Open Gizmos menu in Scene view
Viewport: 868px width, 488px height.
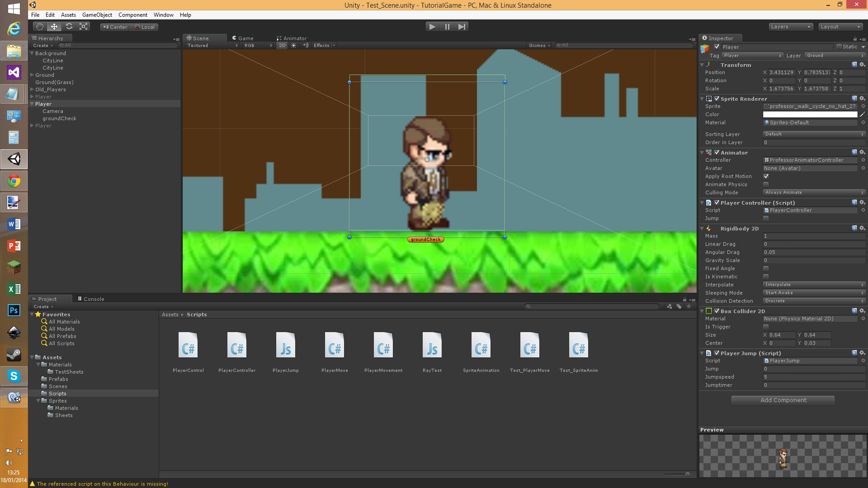click(539, 45)
